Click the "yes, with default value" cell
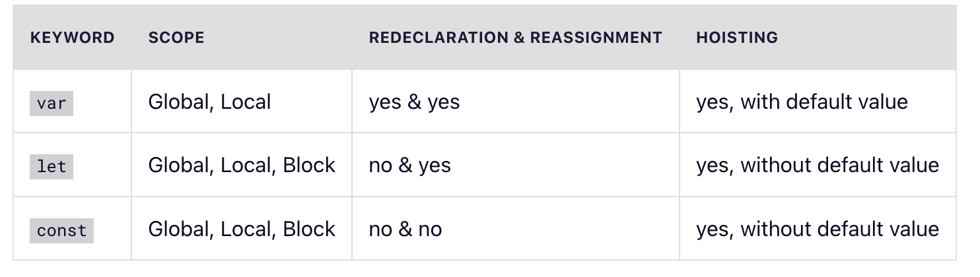This screenshot has width=980, height=277. pyautogui.click(x=802, y=102)
